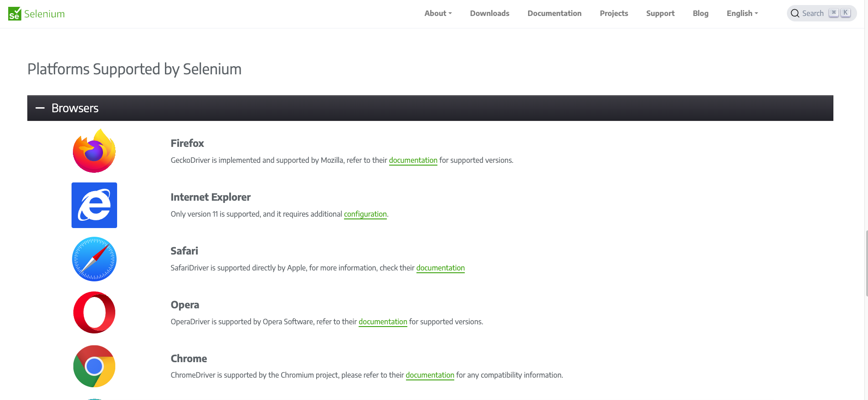Screen dimensions: 868x400
Task: Go to Downloads page
Action: click(x=490, y=13)
